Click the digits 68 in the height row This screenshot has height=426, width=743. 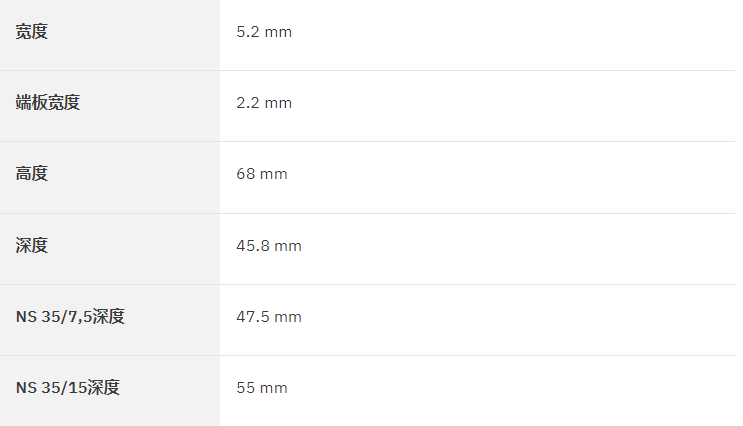pos(245,174)
